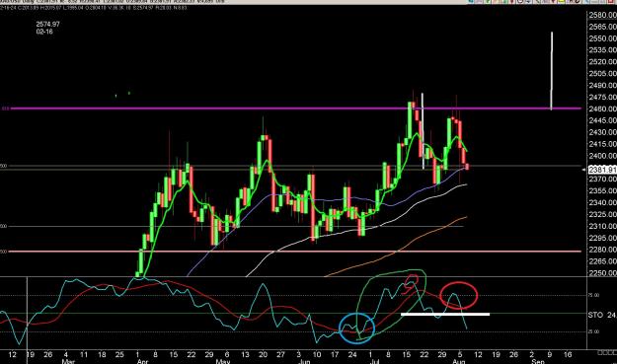617x364 pixels.
Task: Click the 2490.00 price axis label
Action: click(x=602, y=85)
